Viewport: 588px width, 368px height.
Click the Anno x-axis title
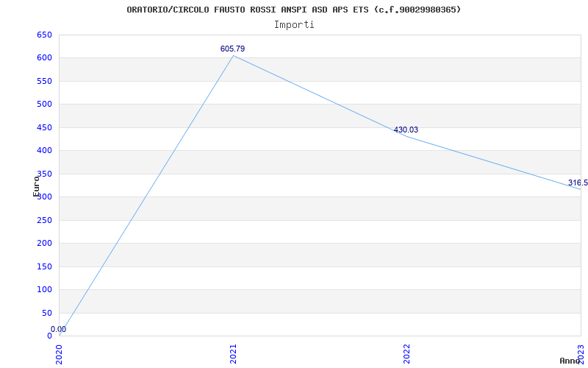570,361
